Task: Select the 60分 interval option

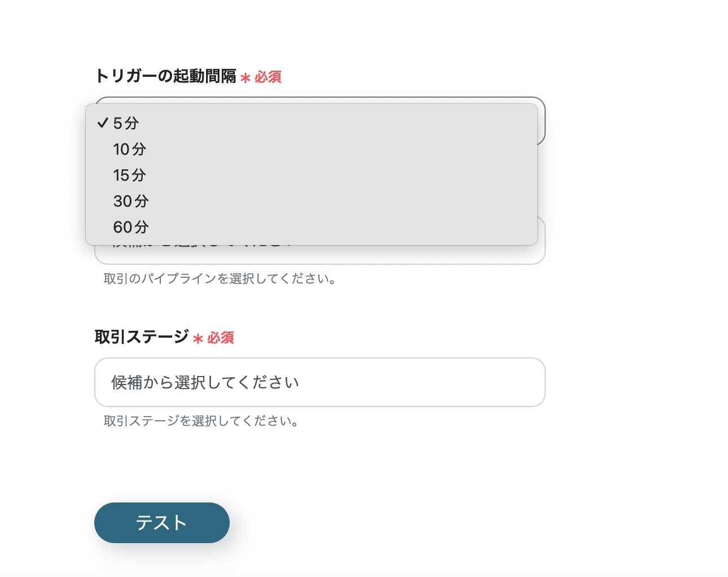Action: click(x=130, y=227)
